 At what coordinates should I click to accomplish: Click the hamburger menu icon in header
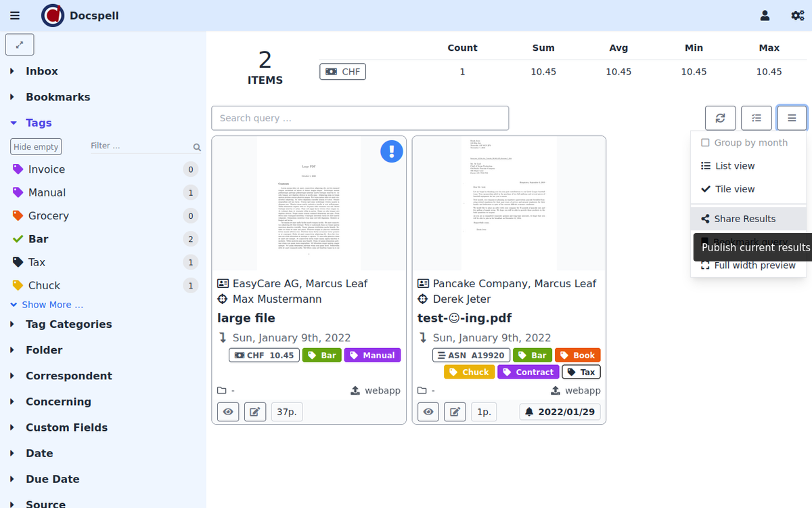(15, 16)
